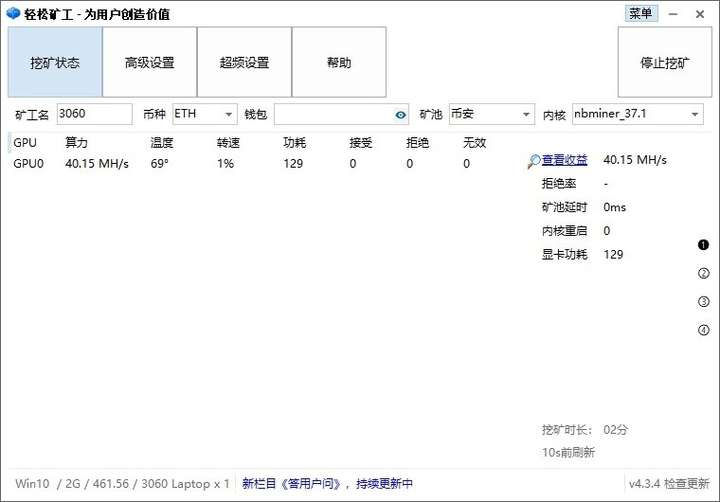This screenshot has height=502, width=720.
Task: Select page indicator 1 on the right
Action: (703, 245)
